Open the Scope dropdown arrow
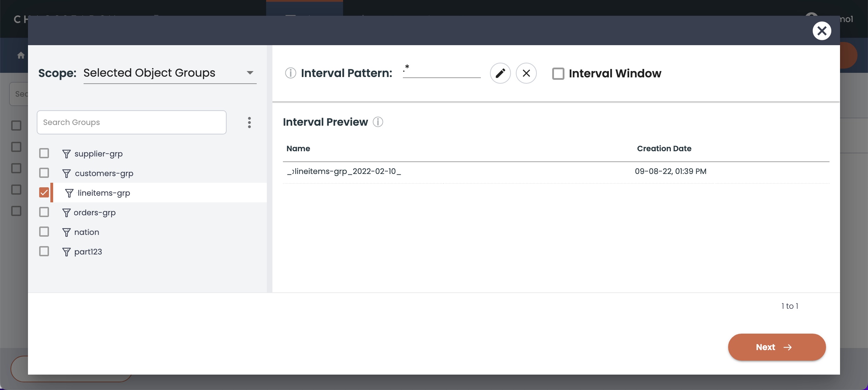This screenshot has height=390, width=868. pyautogui.click(x=250, y=73)
